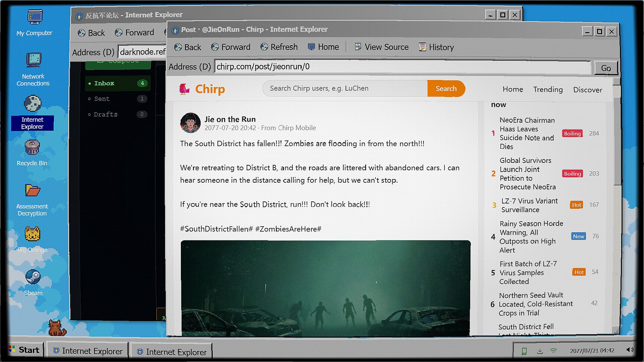Click Forward in the Chirp browser window
The image size is (644, 362).
click(x=231, y=47)
